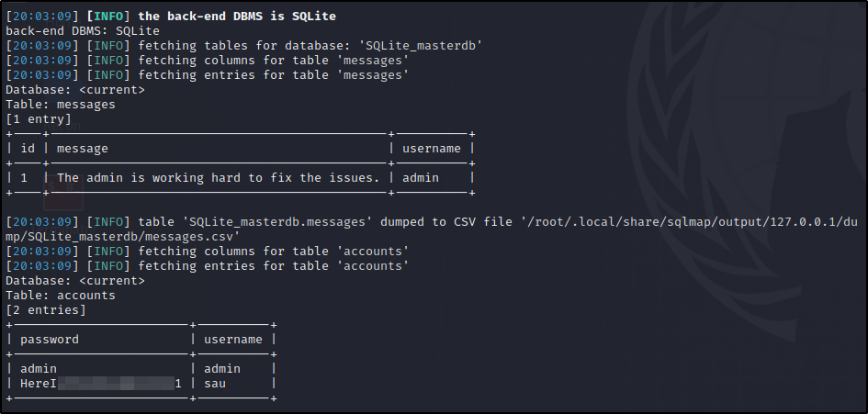Click the '[1 entry]' count line
This screenshot has width=868, height=414.
(39, 119)
